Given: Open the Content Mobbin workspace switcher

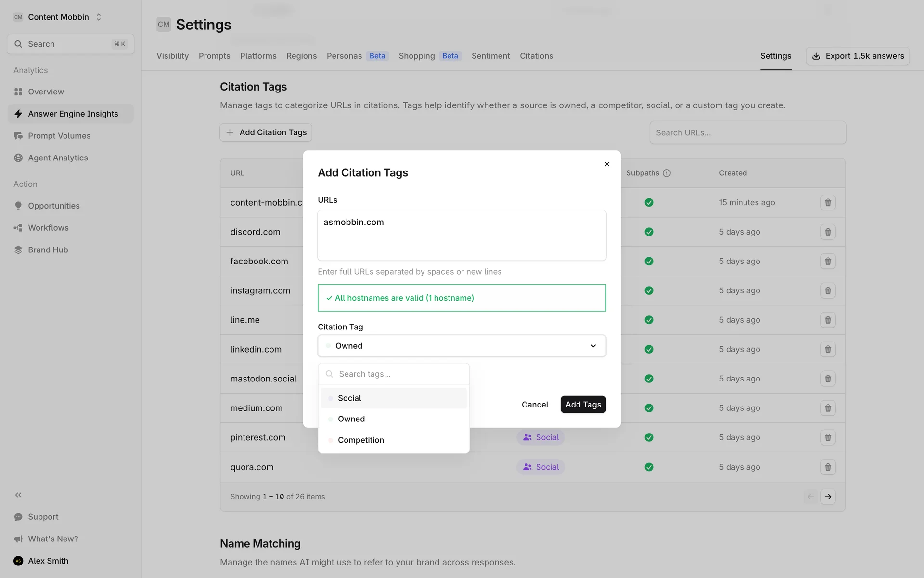Looking at the screenshot, I should click(x=58, y=17).
